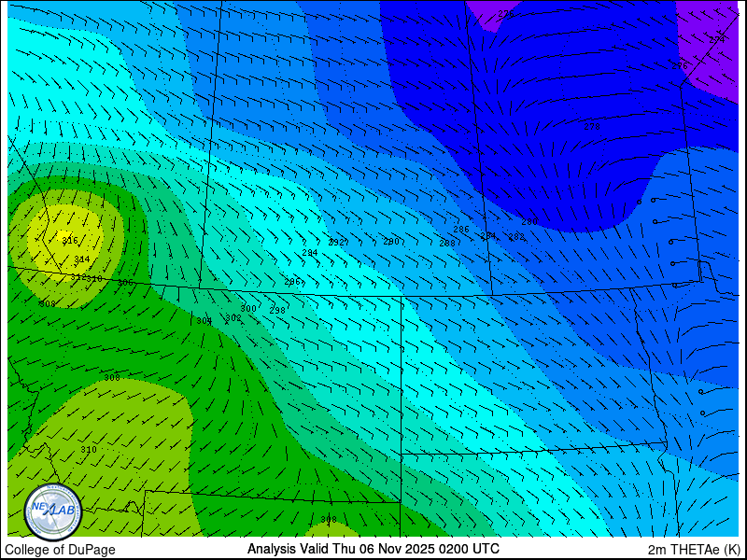The image size is (747, 560).
Task: Select the 302 contour value
Action: click(x=233, y=317)
